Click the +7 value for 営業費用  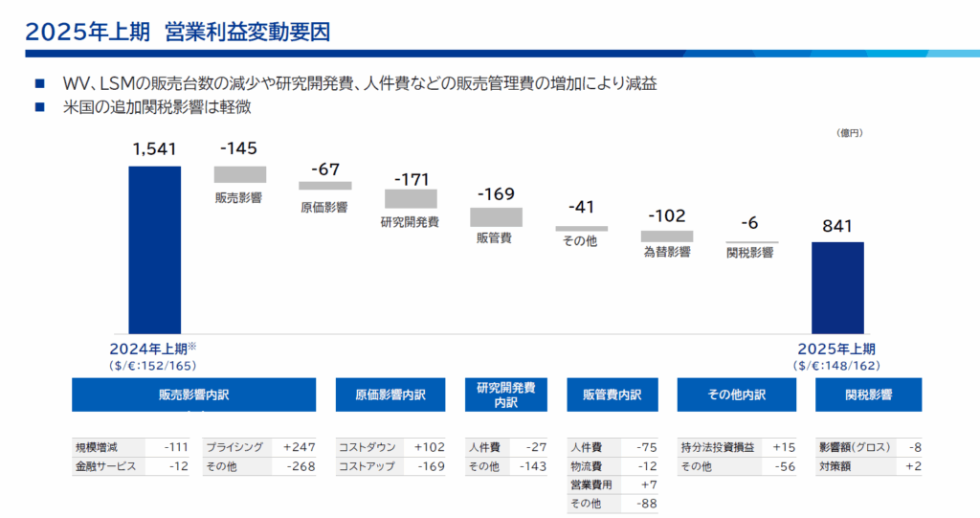pyautogui.click(x=649, y=484)
